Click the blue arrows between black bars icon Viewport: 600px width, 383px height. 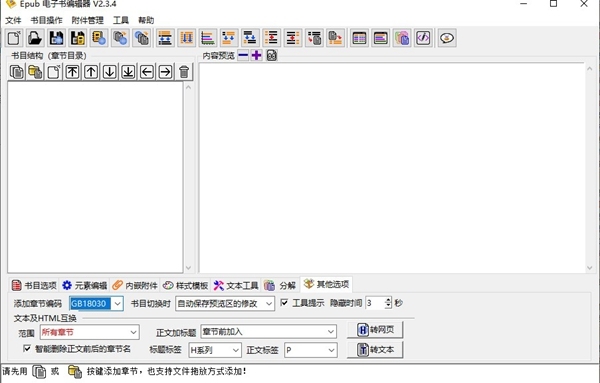165,38
